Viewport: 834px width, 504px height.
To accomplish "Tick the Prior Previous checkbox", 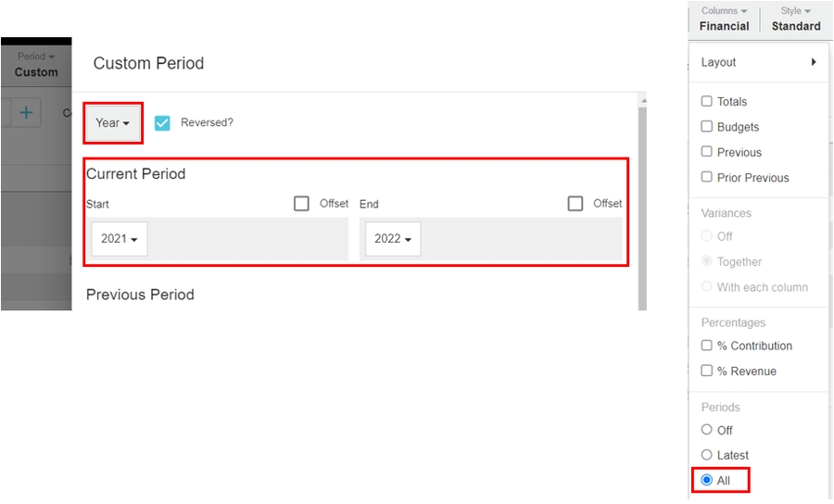I will click(x=707, y=177).
